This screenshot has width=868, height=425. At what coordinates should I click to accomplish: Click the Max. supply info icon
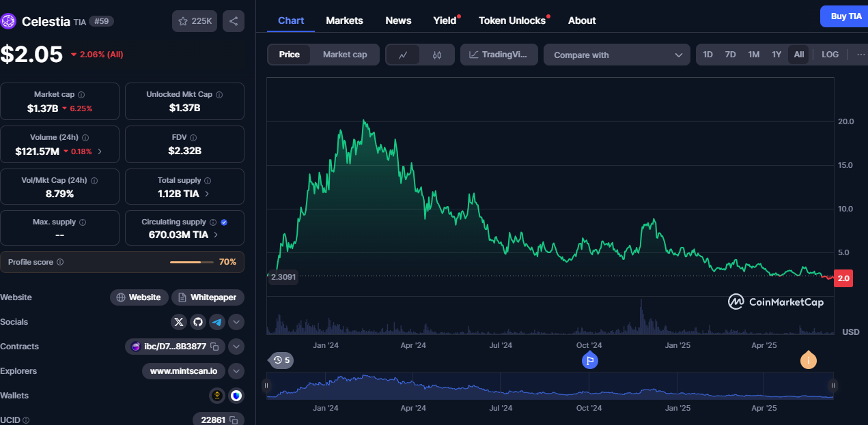[x=83, y=222]
